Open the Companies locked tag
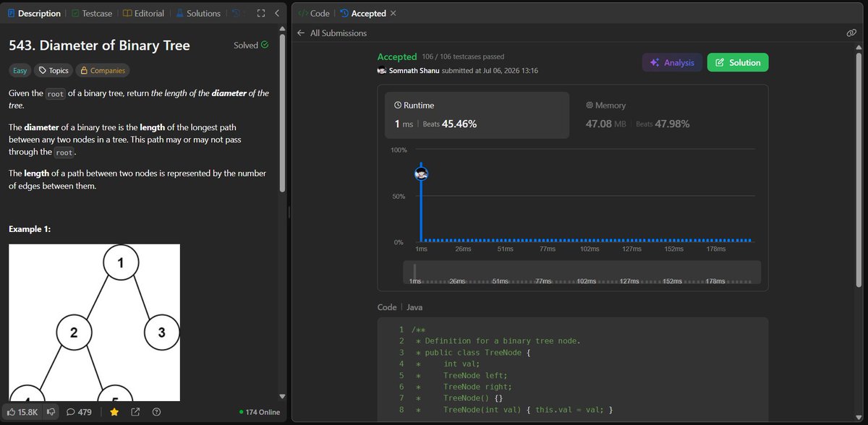This screenshot has height=425, width=868. pyautogui.click(x=103, y=70)
